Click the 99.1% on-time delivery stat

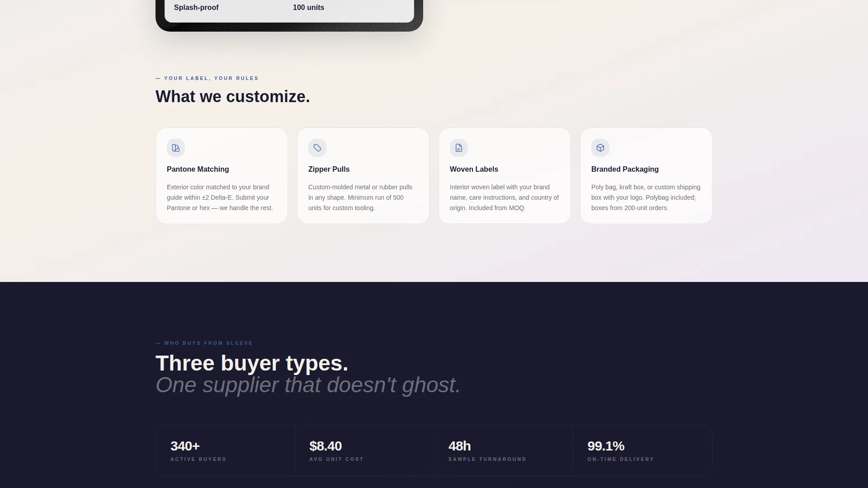[642, 450]
